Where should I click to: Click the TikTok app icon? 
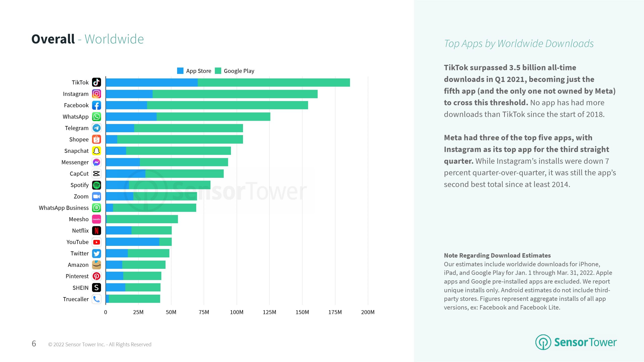tap(96, 82)
